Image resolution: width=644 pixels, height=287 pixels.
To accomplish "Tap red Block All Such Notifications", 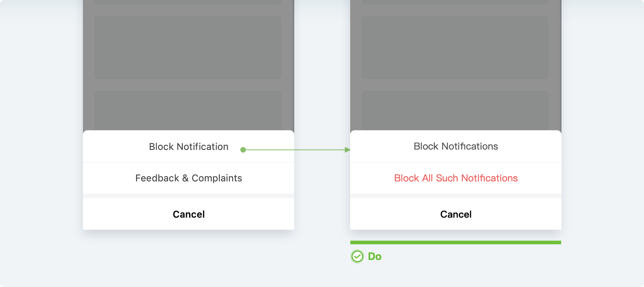I will (x=456, y=178).
